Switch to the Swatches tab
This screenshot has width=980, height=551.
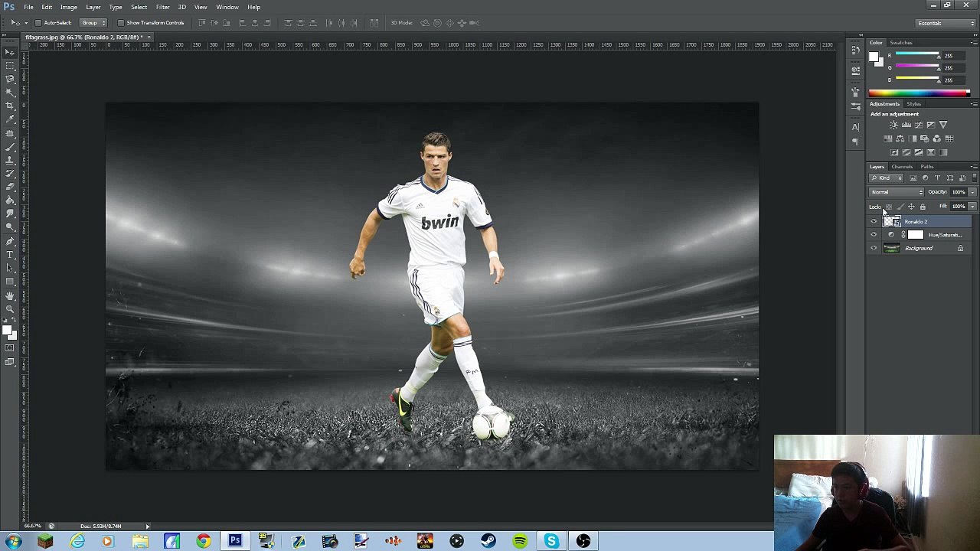[x=901, y=42]
